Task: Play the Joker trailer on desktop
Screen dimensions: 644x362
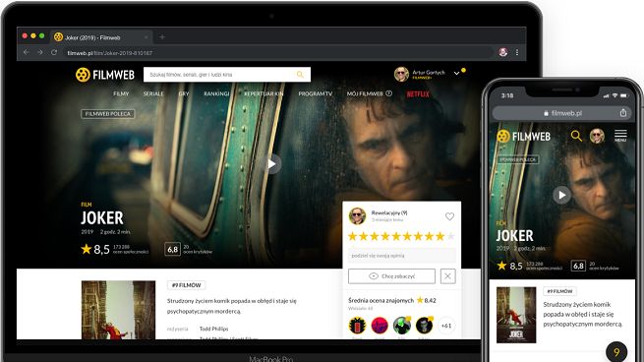Action: 271,164
